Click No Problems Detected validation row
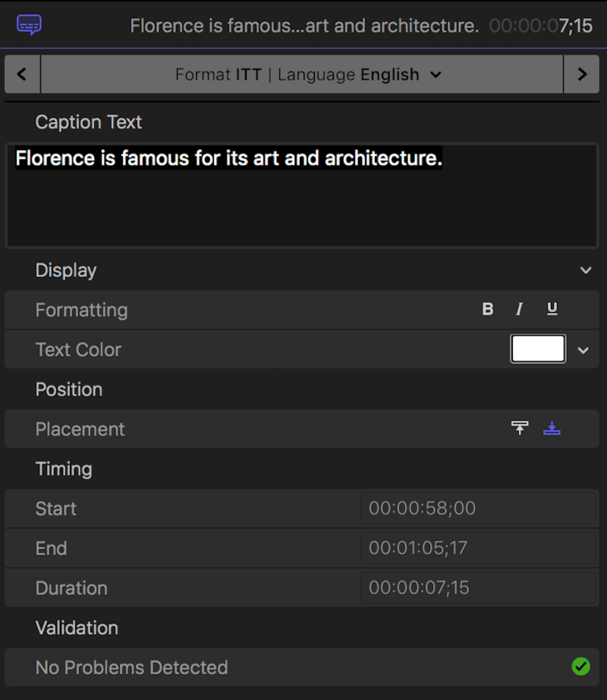 point(132,667)
